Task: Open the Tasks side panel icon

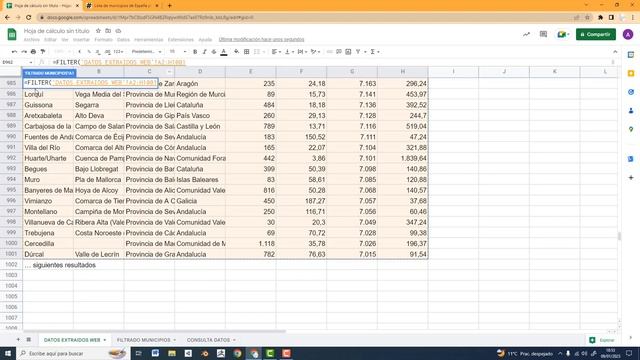Action: coord(631,92)
